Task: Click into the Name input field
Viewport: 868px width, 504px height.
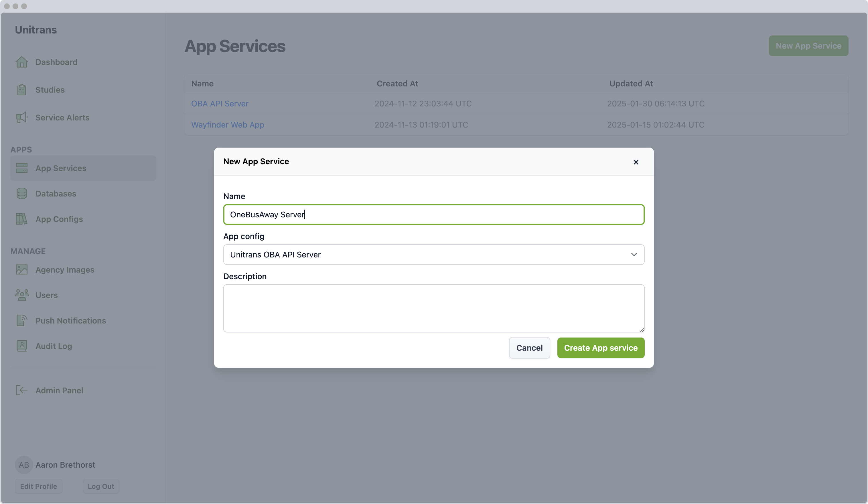Action: [433, 215]
